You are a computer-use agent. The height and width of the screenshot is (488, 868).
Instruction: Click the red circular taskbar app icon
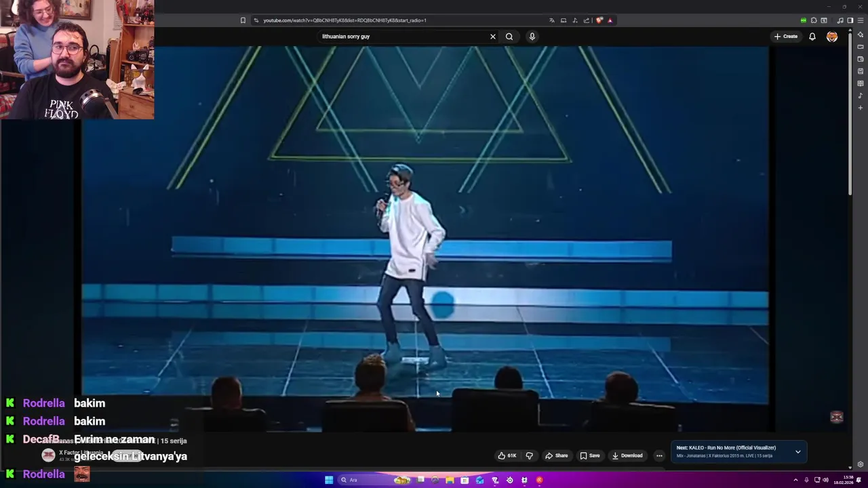click(x=539, y=480)
